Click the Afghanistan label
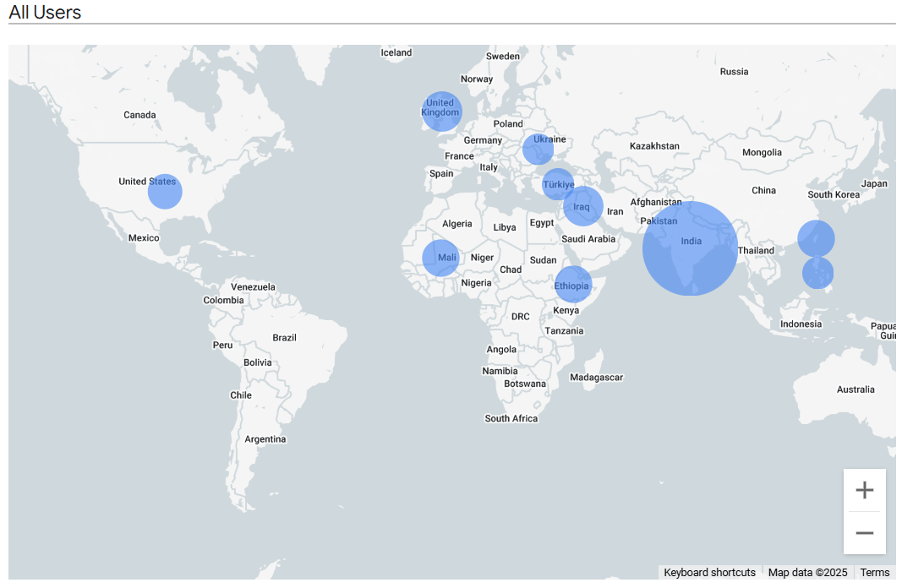 tap(655, 202)
